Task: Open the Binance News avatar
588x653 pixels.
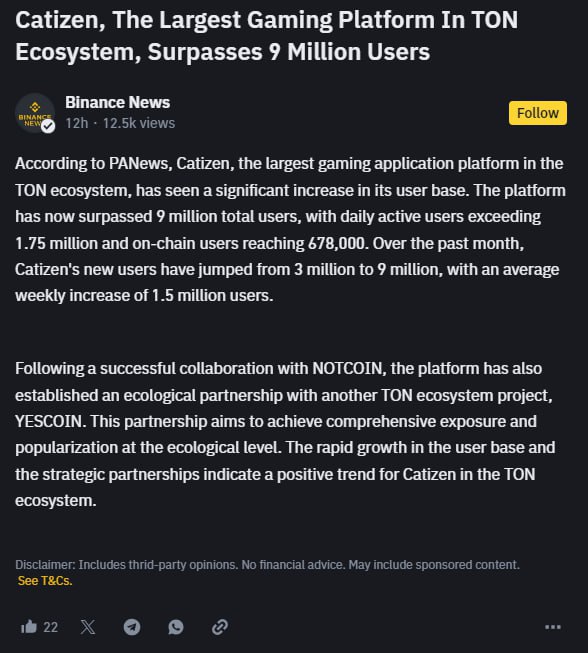Action: (35, 113)
